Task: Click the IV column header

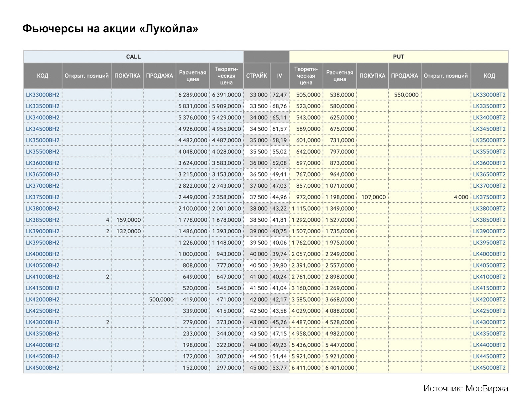Action: click(280, 76)
